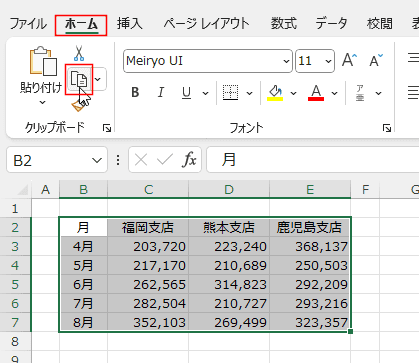Viewport: 419px width, 363px height.
Task: Select the 4月 cell
Action: click(83, 246)
